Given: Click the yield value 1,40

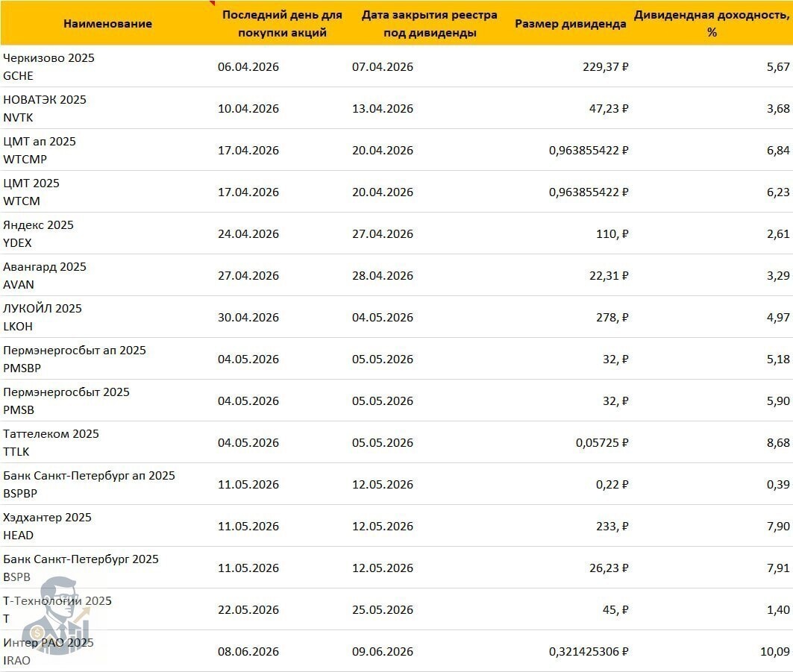Looking at the screenshot, I should click(778, 610).
